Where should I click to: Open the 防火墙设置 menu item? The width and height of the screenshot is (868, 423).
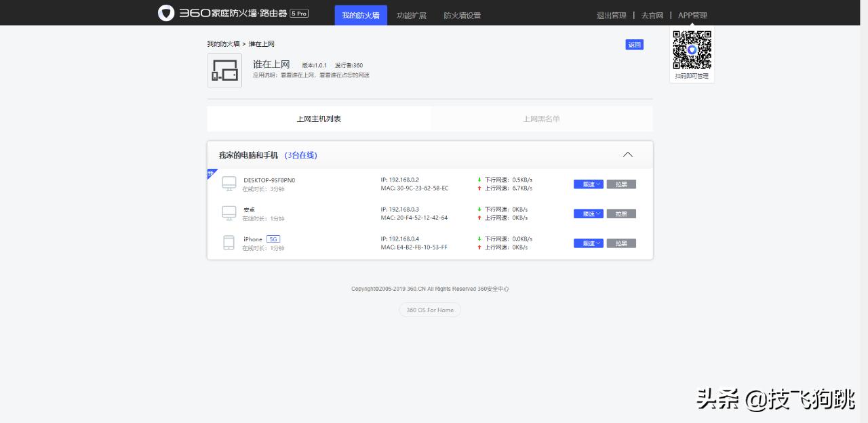(x=462, y=14)
